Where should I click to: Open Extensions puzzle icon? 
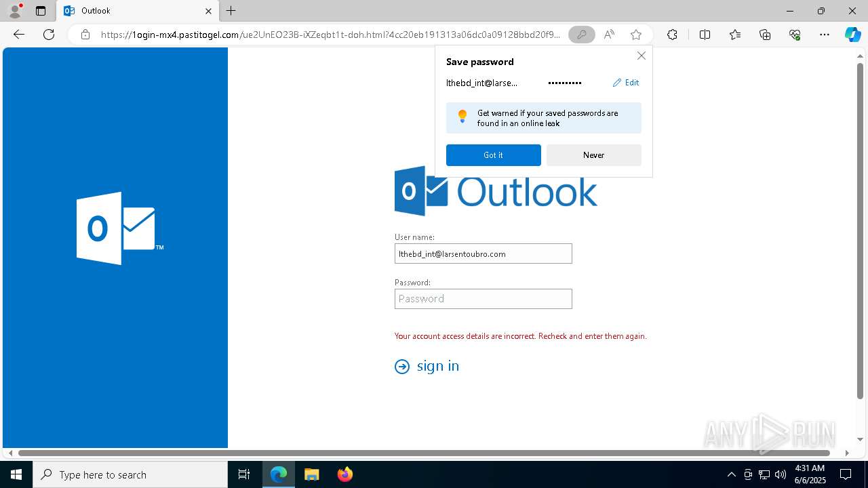click(672, 35)
